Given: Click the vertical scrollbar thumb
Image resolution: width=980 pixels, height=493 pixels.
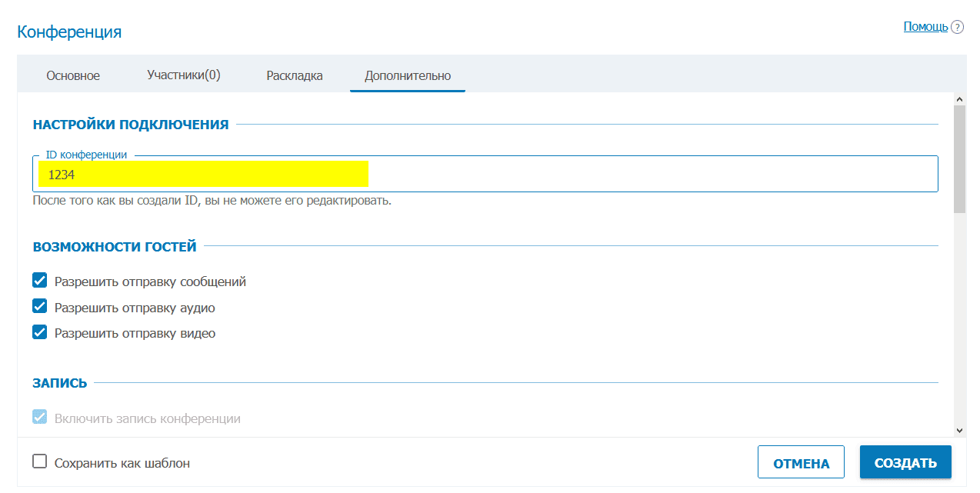Looking at the screenshot, I should click(x=959, y=159).
